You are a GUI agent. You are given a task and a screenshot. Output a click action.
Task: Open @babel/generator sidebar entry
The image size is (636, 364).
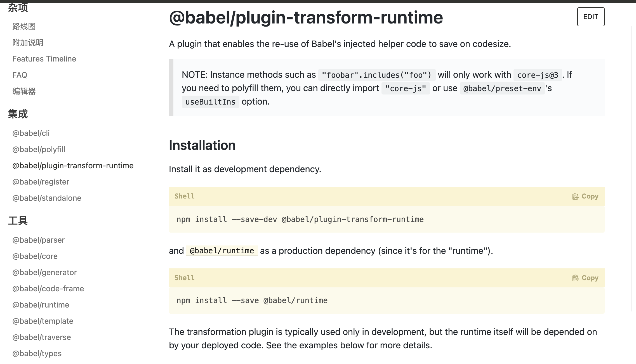pyautogui.click(x=44, y=273)
